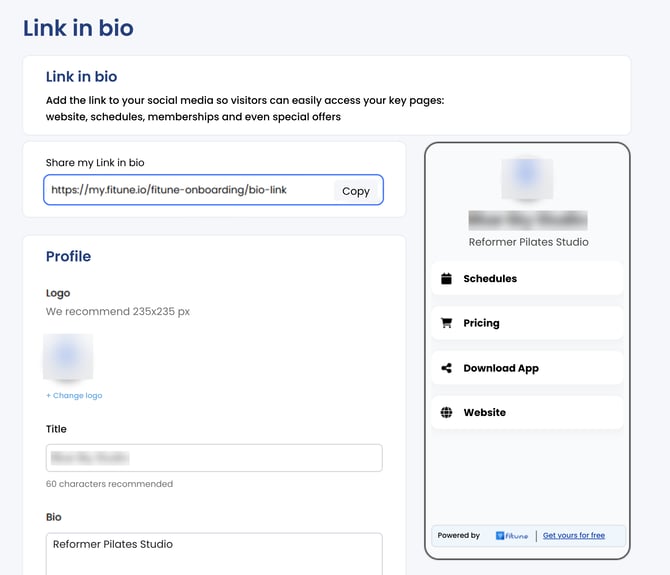The image size is (670, 575).
Task: Click the Copy button for bio link
Action: point(356,191)
